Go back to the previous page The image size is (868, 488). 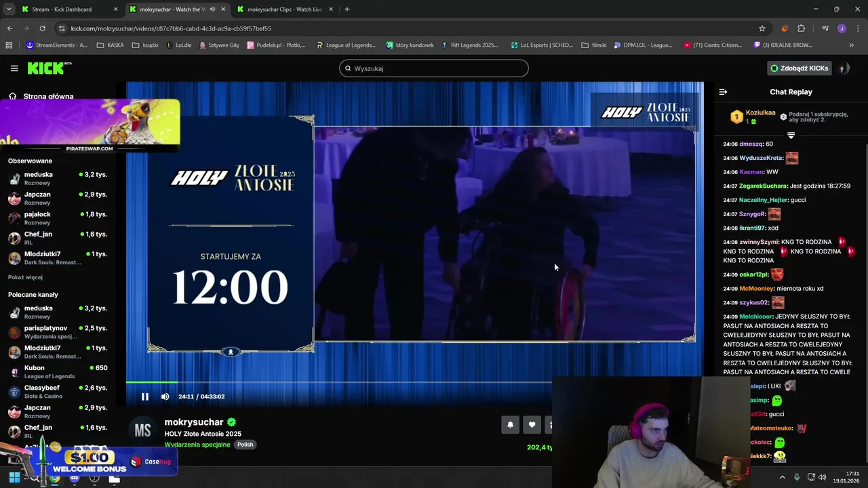[9, 28]
